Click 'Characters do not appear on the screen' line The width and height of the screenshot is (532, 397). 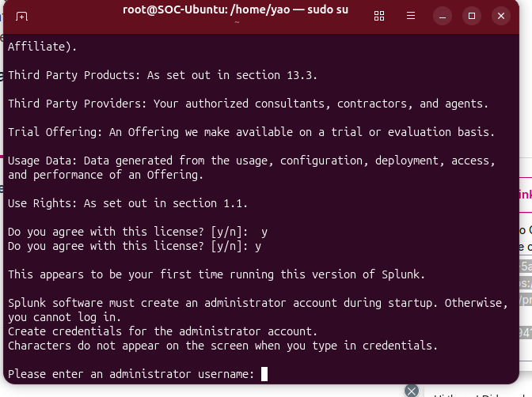[x=223, y=346]
